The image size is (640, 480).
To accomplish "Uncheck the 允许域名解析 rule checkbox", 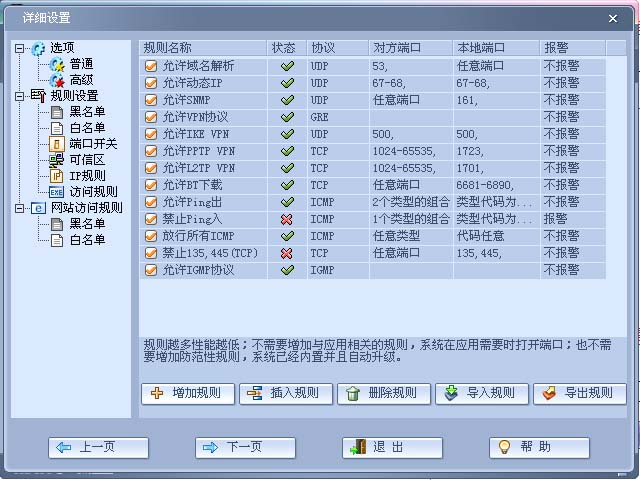I will (151, 66).
